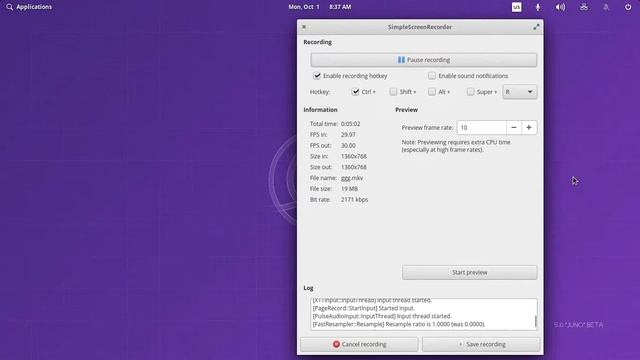Increase preview frame rate with plus
Screen dimensions: 640x360
click(x=529, y=128)
